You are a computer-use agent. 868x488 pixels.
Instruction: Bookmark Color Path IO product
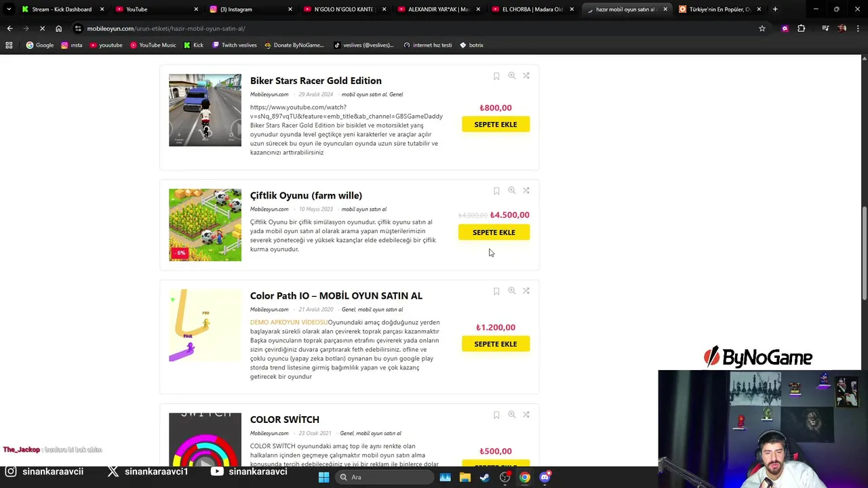pyautogui.click(x=496, y=291)
